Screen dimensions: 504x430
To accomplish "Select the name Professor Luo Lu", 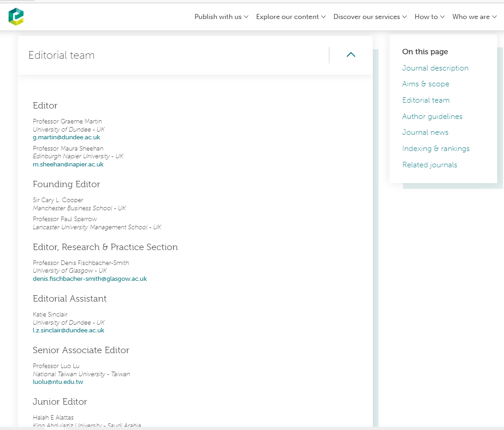I will [x=56, y=366].
